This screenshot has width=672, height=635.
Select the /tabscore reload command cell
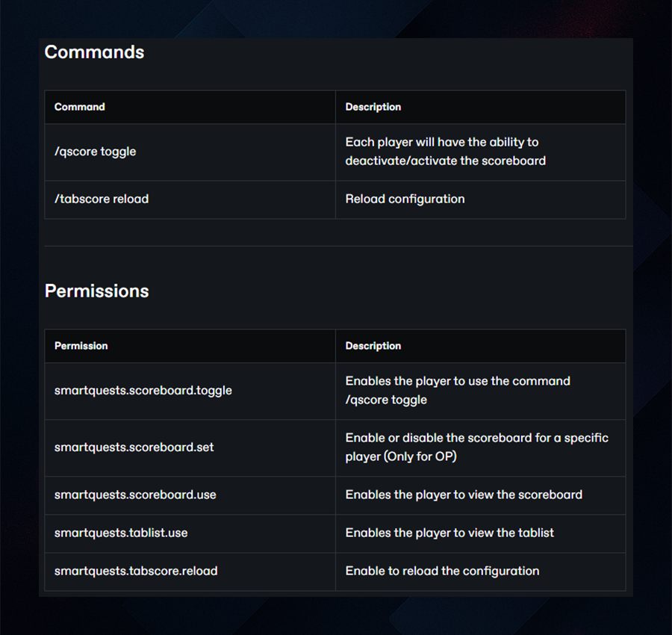(190, 199)
